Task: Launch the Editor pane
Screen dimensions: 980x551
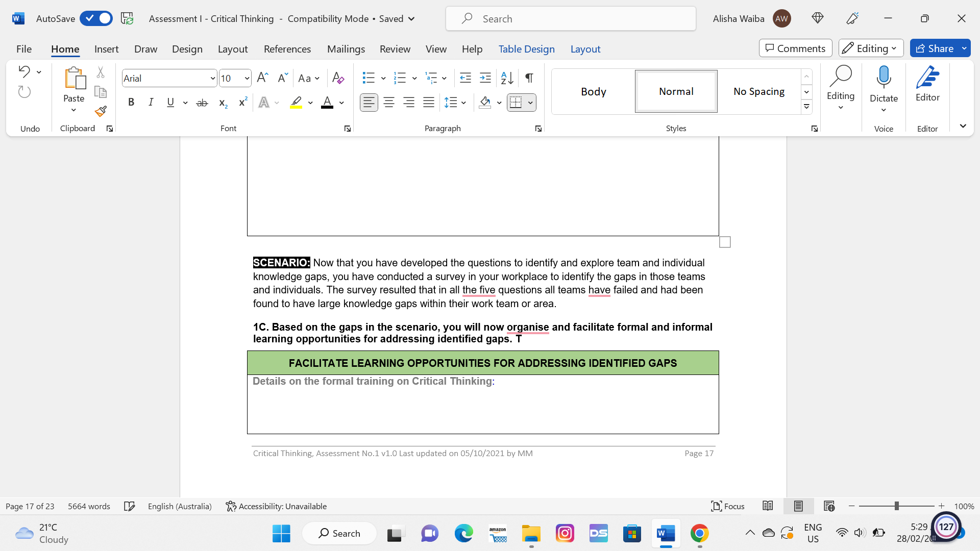Action: point(927,86)
